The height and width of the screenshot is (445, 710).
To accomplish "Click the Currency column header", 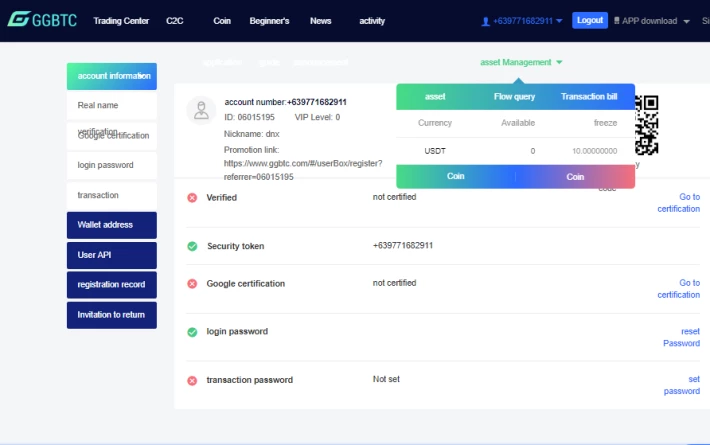I will click(x=435, y=123).
